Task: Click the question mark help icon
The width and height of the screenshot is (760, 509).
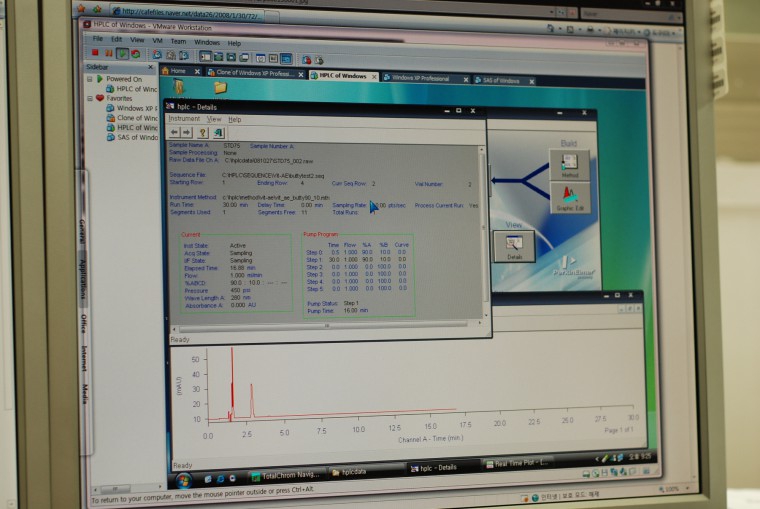Action: [203, 132]
